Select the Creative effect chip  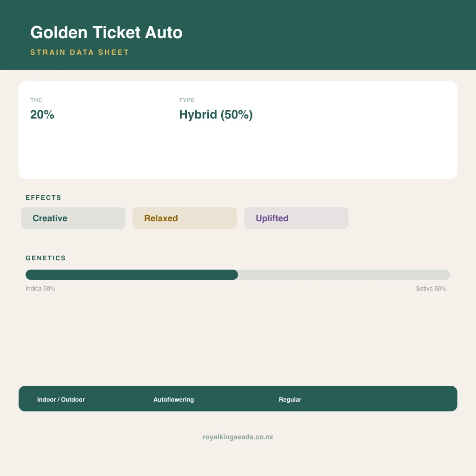73,218
